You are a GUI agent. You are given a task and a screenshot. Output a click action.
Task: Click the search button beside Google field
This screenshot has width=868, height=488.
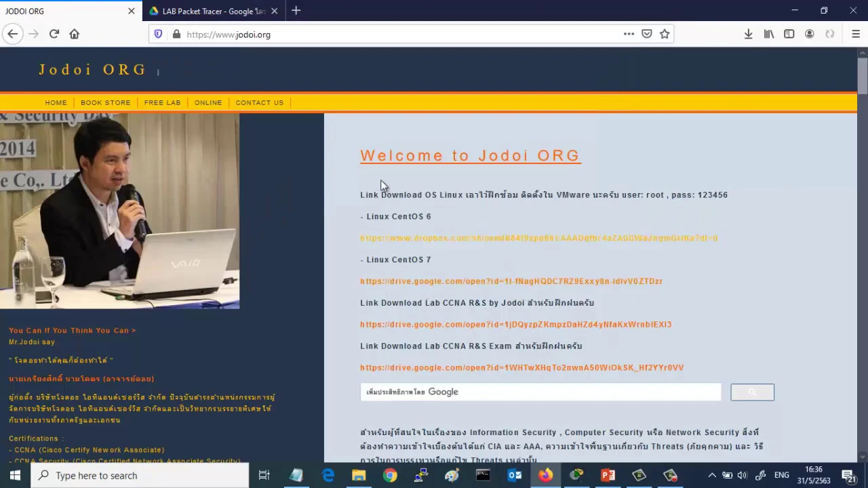752,392
